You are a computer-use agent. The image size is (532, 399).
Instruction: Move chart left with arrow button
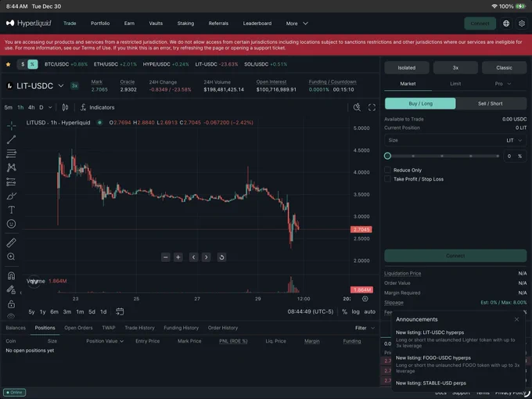pos(194,257)
